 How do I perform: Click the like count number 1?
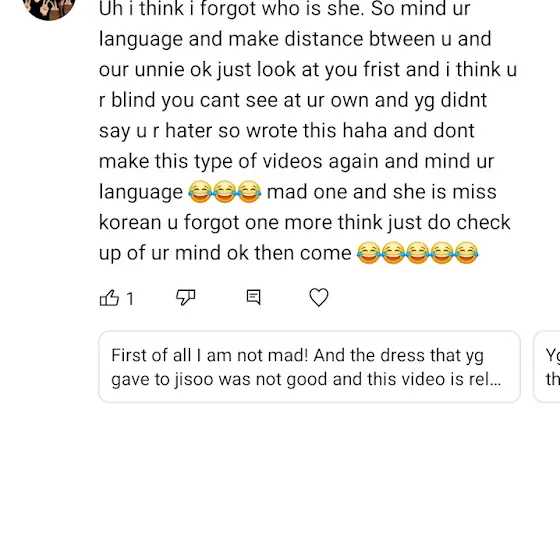(x=130, y=299)
